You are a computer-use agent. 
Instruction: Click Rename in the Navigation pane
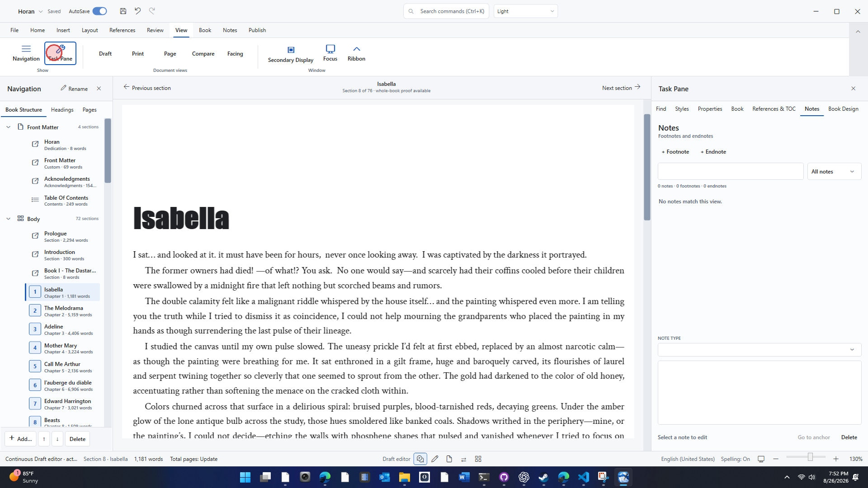[74, 89]
